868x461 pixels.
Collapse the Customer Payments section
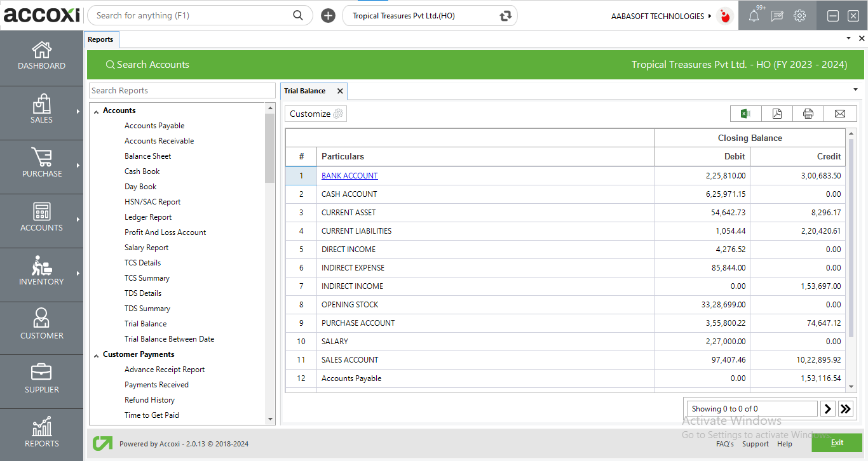click(96, 354)
